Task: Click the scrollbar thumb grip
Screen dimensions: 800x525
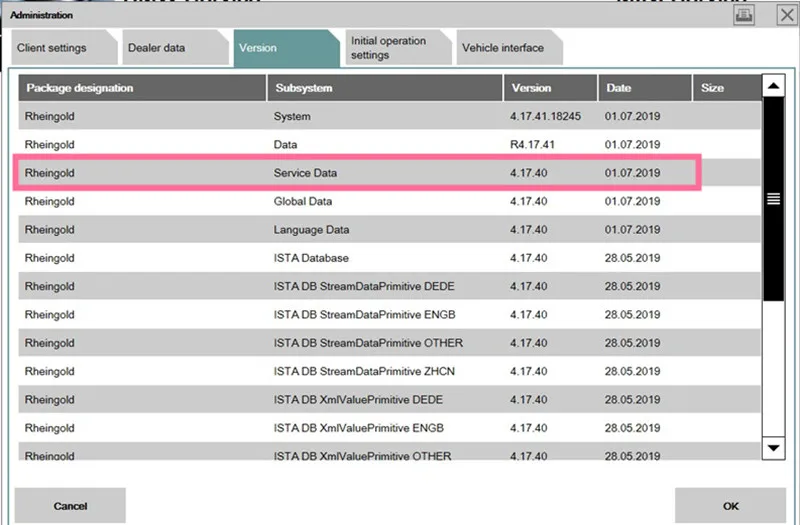Action: [773, 199]
